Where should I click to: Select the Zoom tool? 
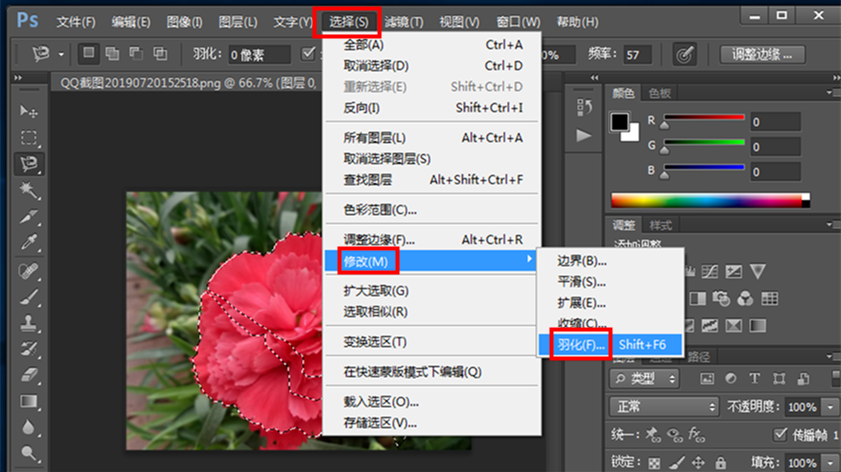pyautogui.click(x=28, y=454)
